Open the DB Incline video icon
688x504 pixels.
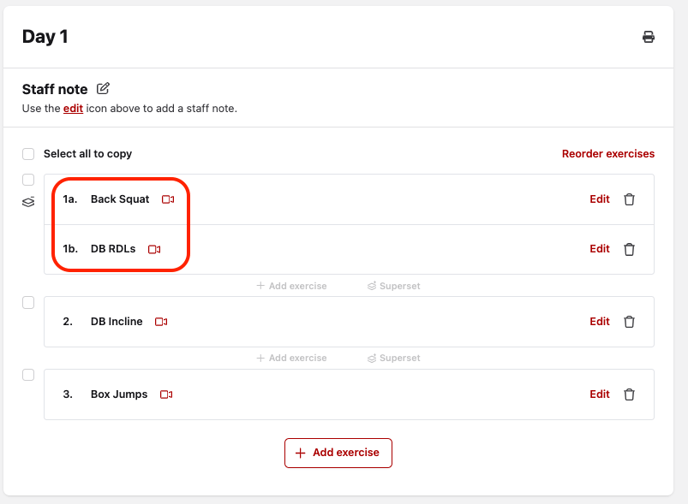[161, 322]
